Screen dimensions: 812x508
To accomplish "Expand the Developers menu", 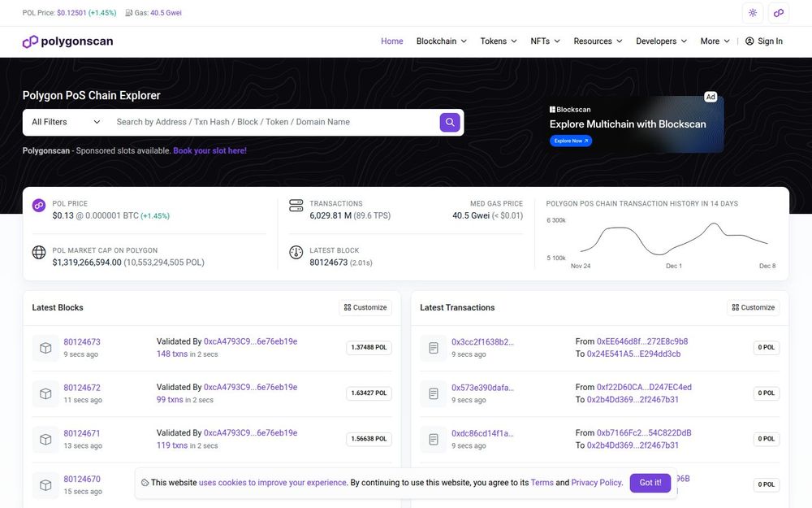I will click(x=661, y=41).
